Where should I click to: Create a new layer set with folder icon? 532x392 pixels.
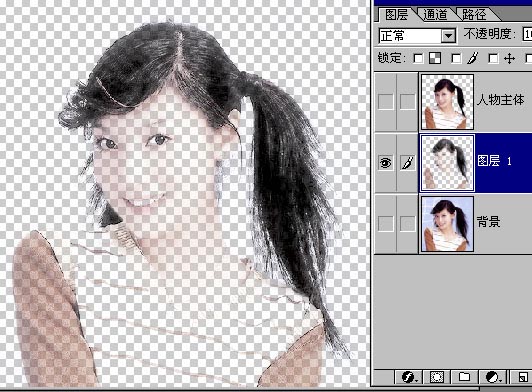pyautogui.click(x=464, y=377)
